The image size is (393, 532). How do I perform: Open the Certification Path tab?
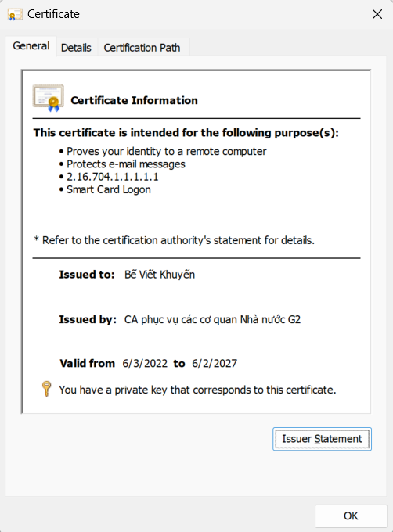(x=142, y=48)
